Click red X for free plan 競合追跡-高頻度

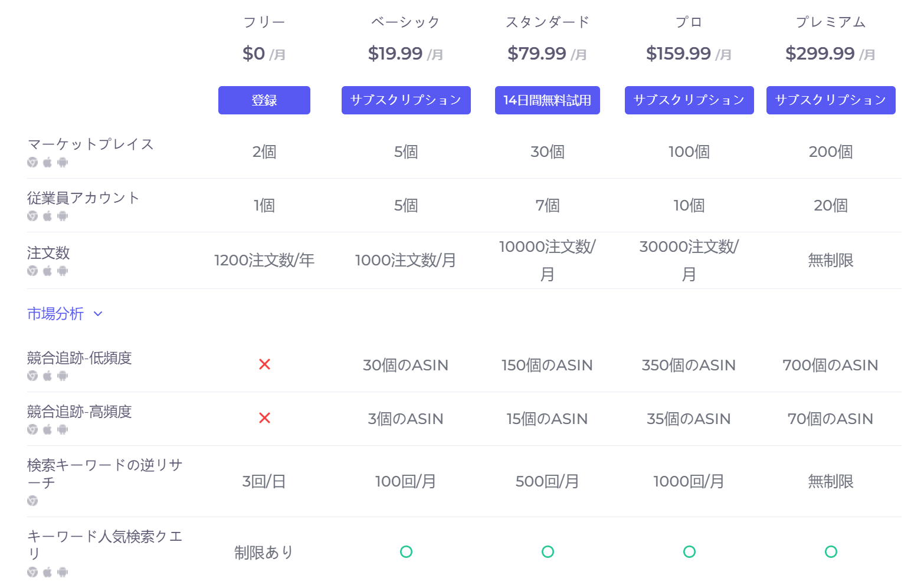tap(264, 418)
